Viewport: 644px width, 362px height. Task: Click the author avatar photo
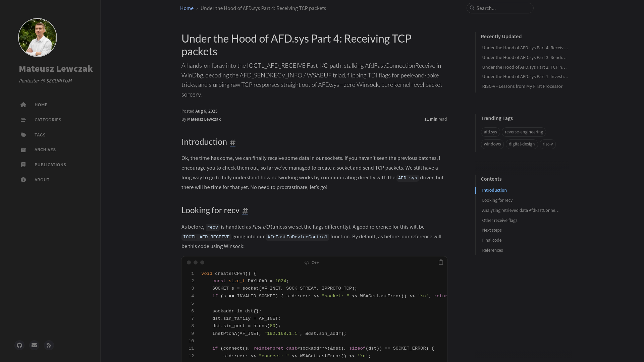click(38, 38)
